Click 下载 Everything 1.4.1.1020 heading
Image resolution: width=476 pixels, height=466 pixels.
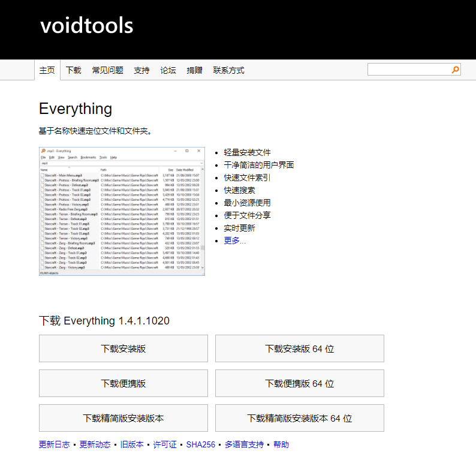(104, 321)
